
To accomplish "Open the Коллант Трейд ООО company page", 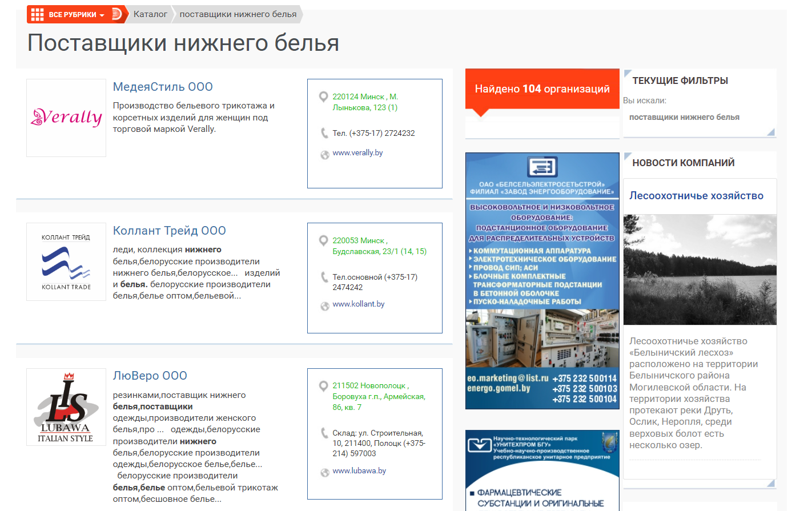I will click(170, 231).
